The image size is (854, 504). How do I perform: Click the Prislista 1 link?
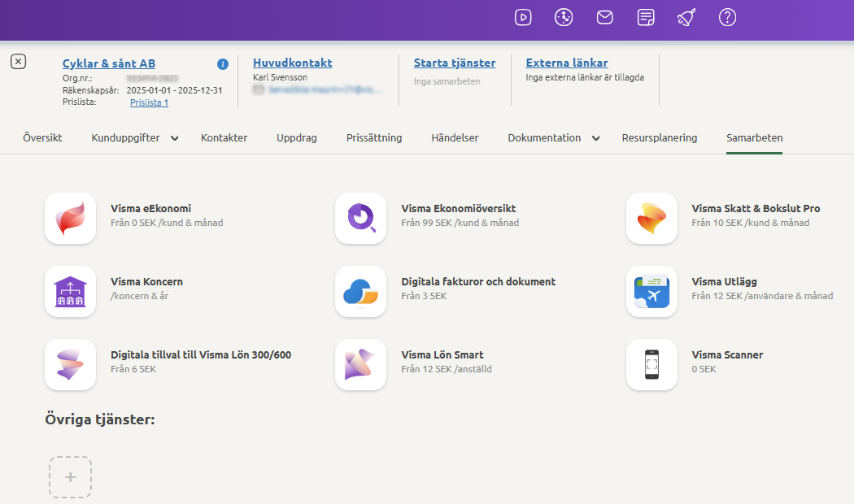[x=149, y=102]
